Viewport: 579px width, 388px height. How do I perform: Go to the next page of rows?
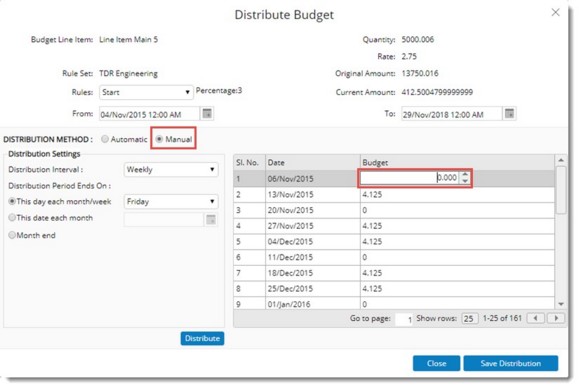coord(556,318)
